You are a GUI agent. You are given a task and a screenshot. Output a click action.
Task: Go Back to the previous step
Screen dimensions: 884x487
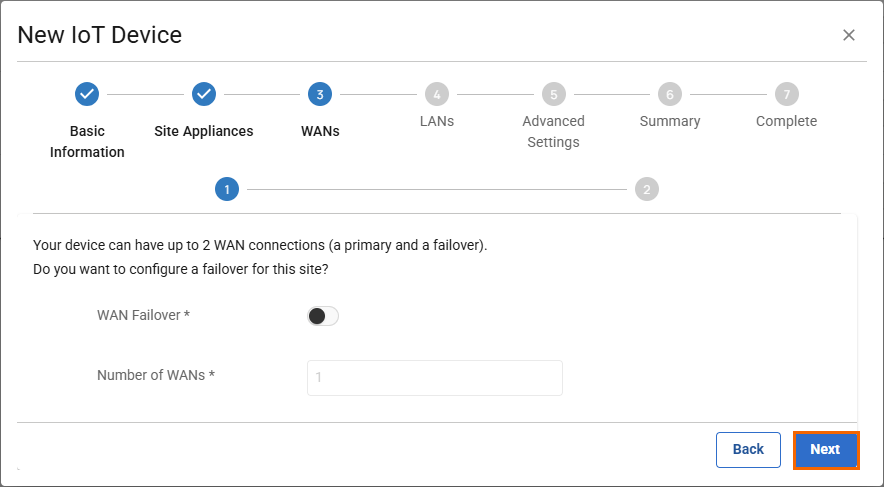click(748, 449)
